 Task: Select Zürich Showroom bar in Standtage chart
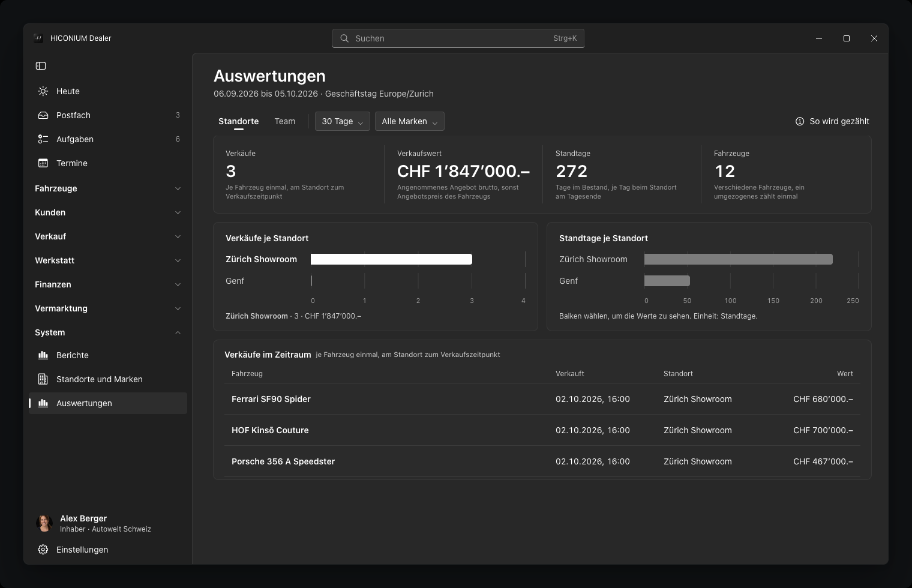[739, 259]
